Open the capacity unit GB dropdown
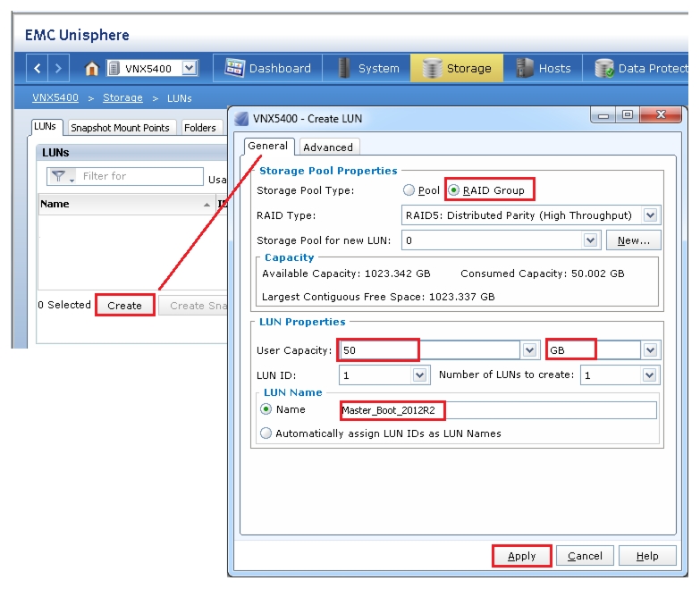 [650, 350]
